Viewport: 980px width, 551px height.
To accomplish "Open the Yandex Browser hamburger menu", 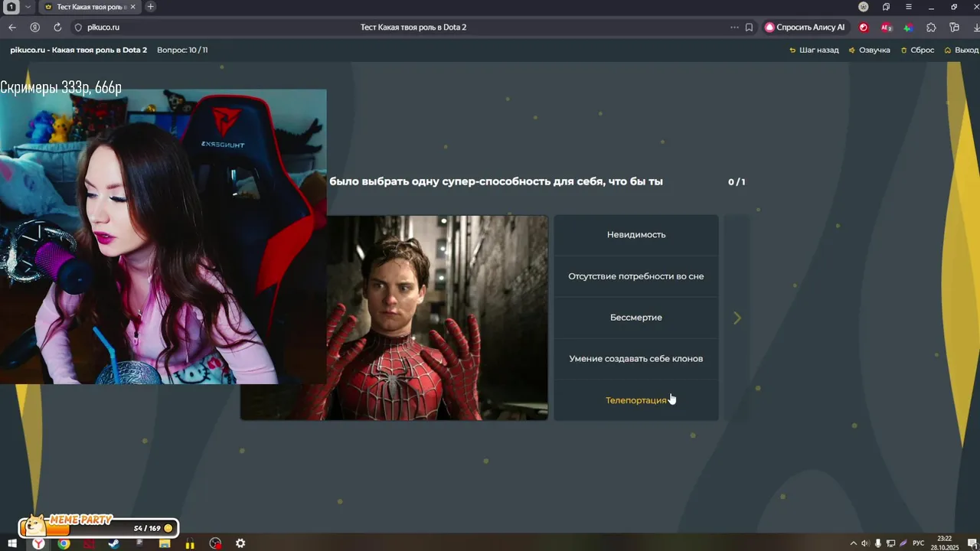I will [x=909, y=7].
